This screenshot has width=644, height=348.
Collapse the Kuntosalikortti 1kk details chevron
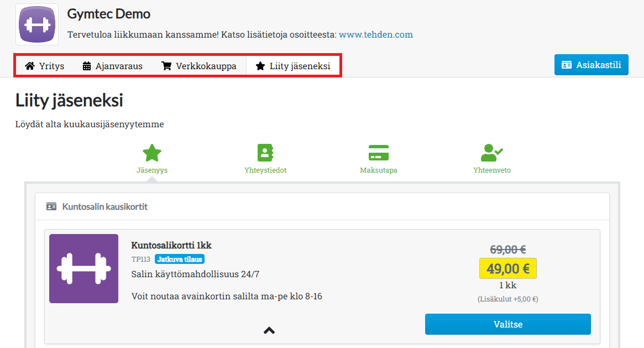coord(269,330)
